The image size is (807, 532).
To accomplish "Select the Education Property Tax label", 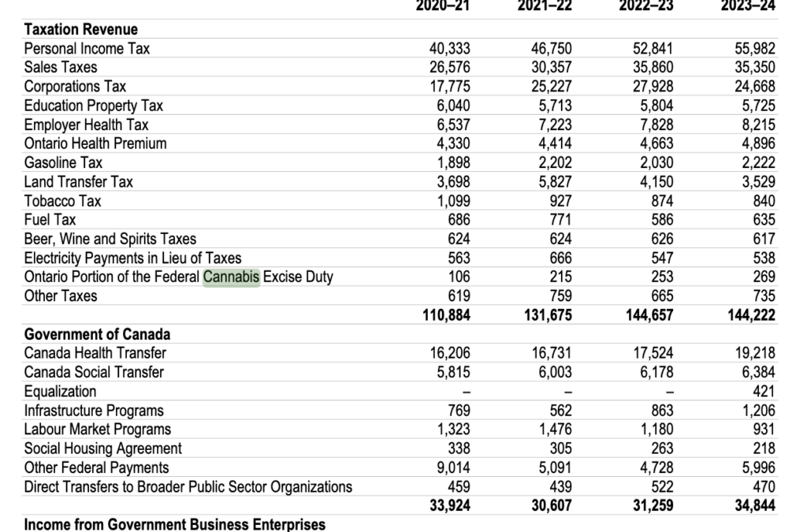I will pos(94,106).
